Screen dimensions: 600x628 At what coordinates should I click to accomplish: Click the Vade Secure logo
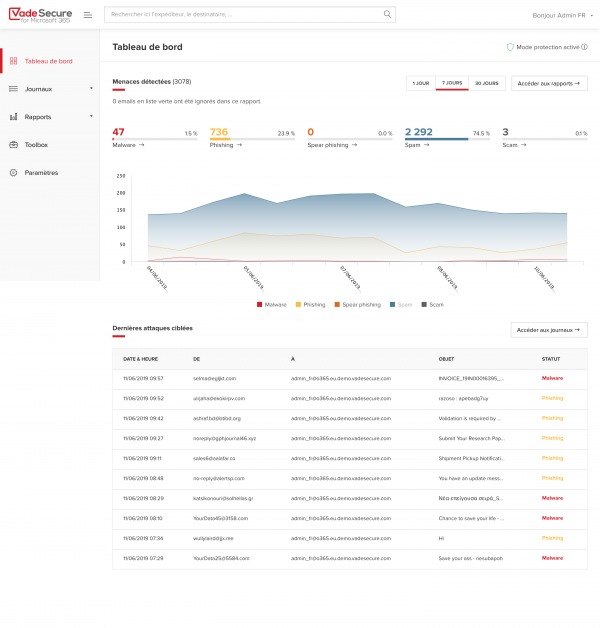click(x=40, y=15)
